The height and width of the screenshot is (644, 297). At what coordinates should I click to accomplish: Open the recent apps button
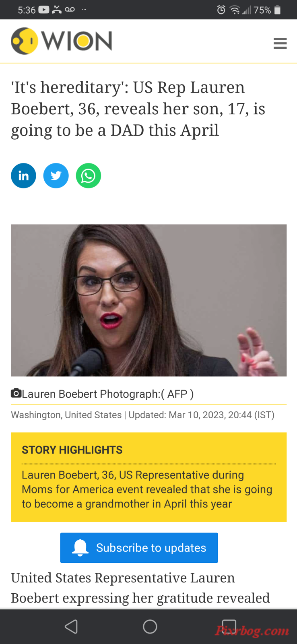point(229,626)
